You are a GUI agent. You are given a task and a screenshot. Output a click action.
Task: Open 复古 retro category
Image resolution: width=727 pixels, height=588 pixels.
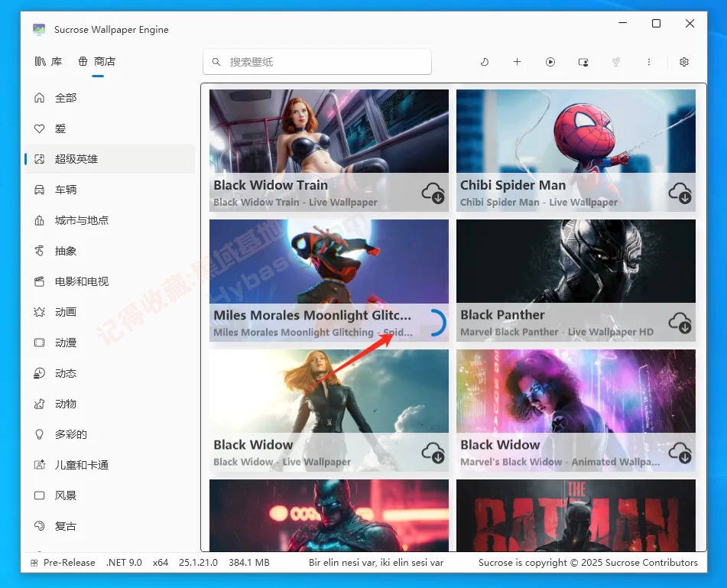click(110, 526)
